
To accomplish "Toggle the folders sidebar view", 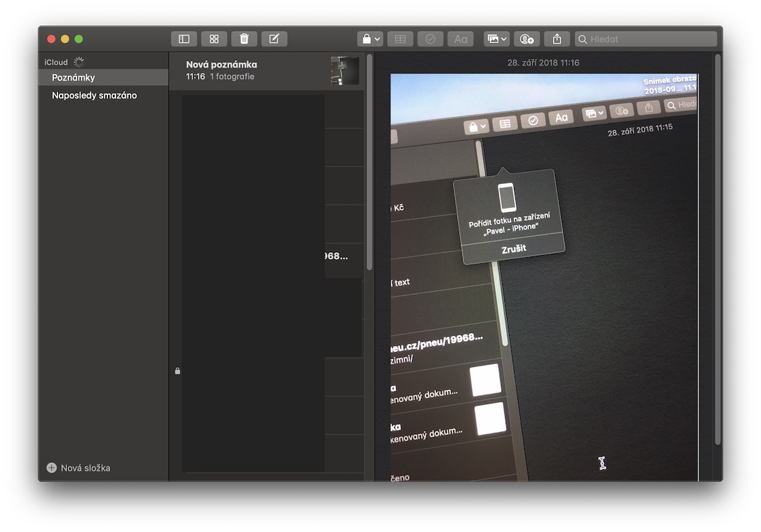I will click(x=184, y=39).
